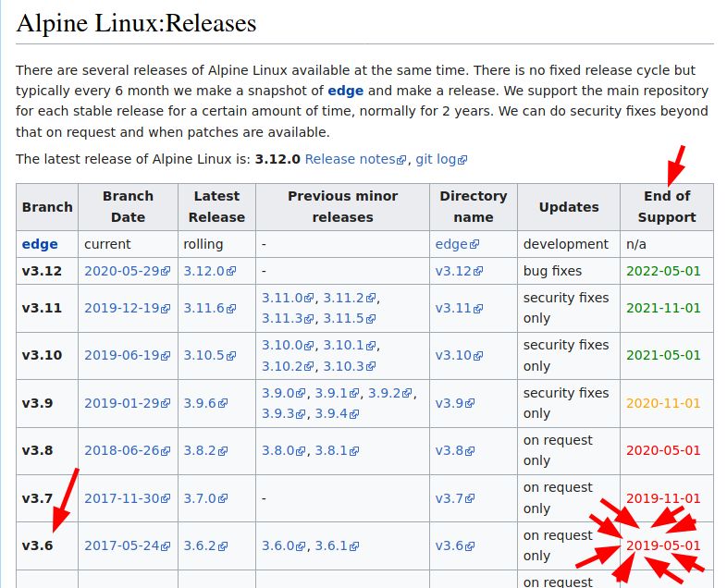Open branch date 2019-01-29 link

pyautogui.click(x=127, y=403)
